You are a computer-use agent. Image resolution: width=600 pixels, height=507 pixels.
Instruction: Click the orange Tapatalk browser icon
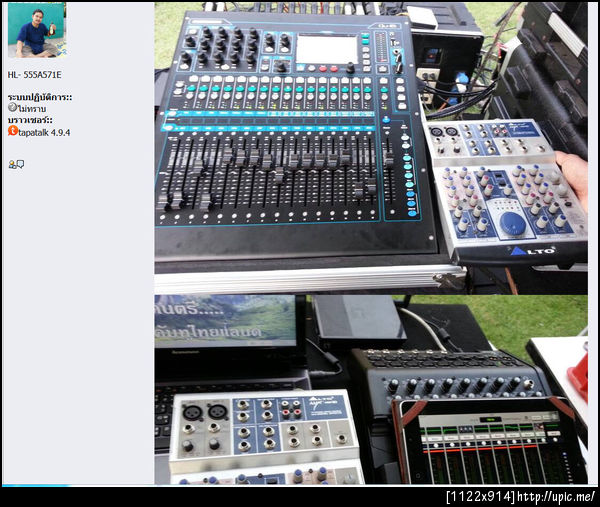click(x=13, y=131)
